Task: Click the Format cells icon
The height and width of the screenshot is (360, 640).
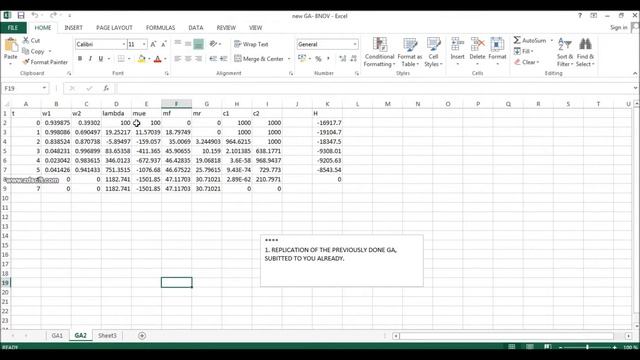Action: 497,44
